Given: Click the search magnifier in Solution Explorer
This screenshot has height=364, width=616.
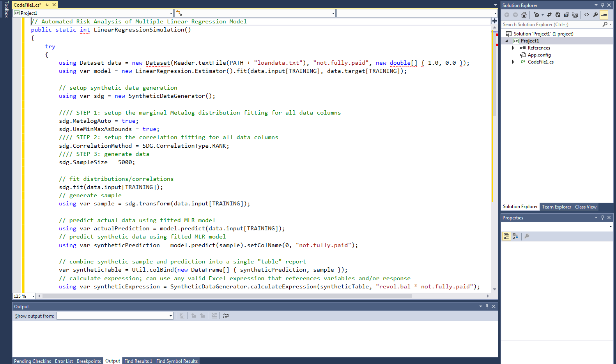Looking at the screenshot, I should (x=605, y=24).
